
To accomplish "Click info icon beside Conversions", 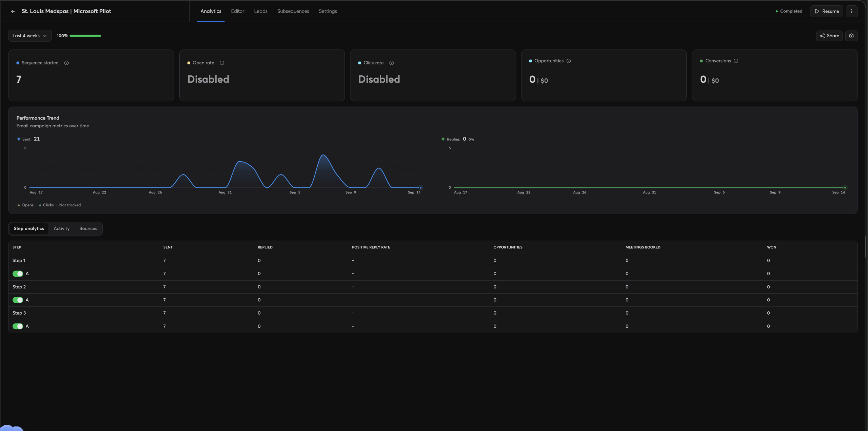I will [x=736, y=61].
